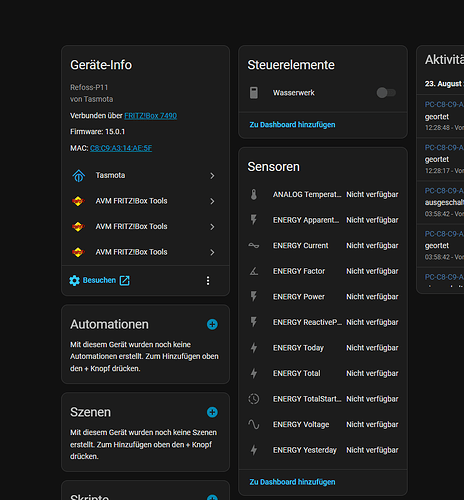Open the ENERGY Yesterday sensor row
The height and width of the screenshot is (500, 464).
pos(323,450)
